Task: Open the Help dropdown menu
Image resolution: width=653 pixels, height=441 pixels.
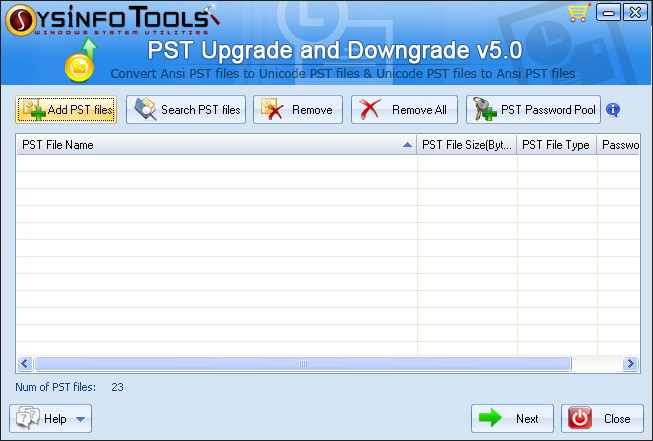Action: tap(50, 419)
